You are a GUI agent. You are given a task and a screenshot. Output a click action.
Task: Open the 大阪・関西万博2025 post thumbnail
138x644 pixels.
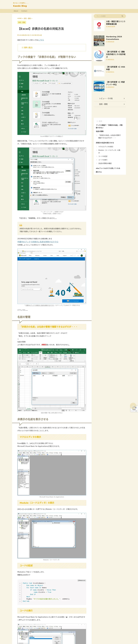99,26
